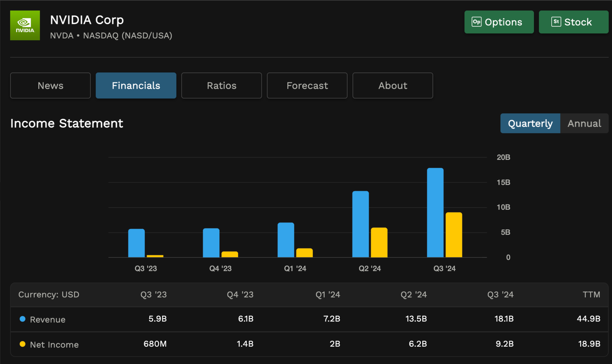This screenshot has width=612, height=364.
Task: Click revenue value 6.1B
Action: click(246, 319)
